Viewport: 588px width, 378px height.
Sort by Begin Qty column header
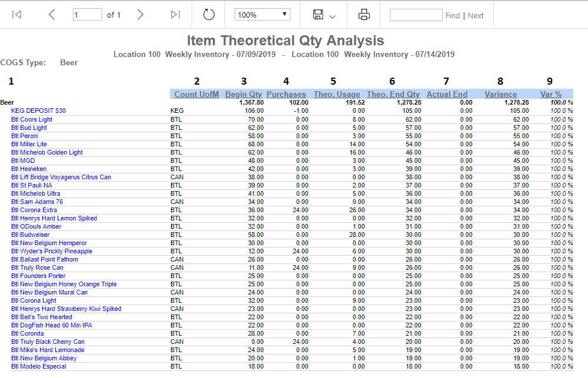click(x=244, y=94)
